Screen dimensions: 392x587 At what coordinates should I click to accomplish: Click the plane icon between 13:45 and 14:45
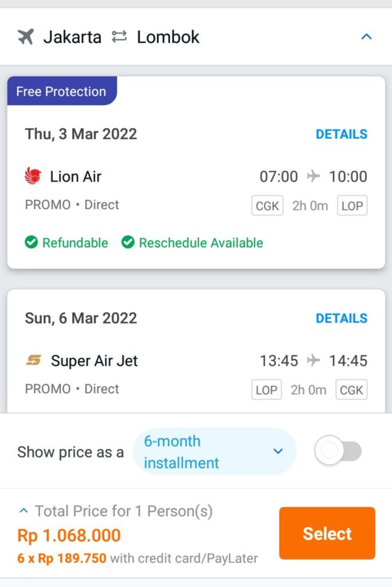click(313, 361)
